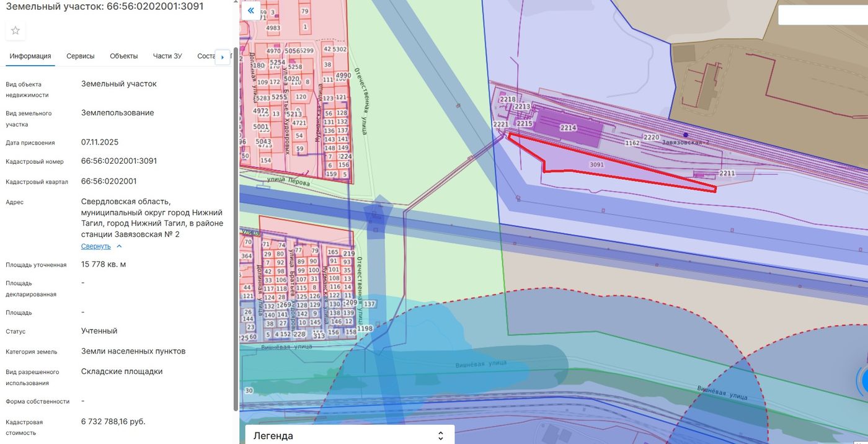Collapse address with Свернуть link
The height and width of the screenshot is (444, 868).
coord(95,246)
